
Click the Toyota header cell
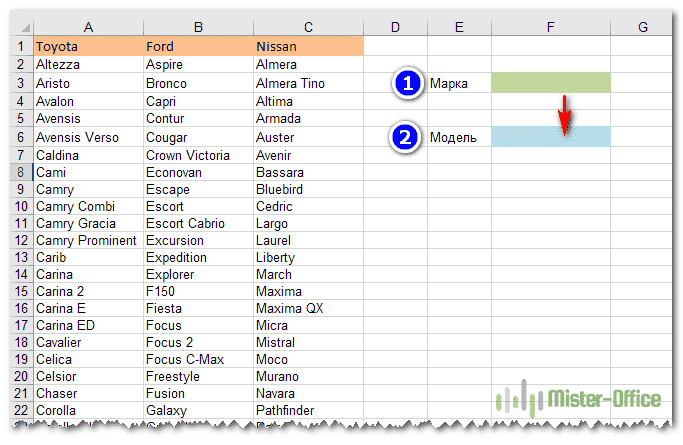88,46
